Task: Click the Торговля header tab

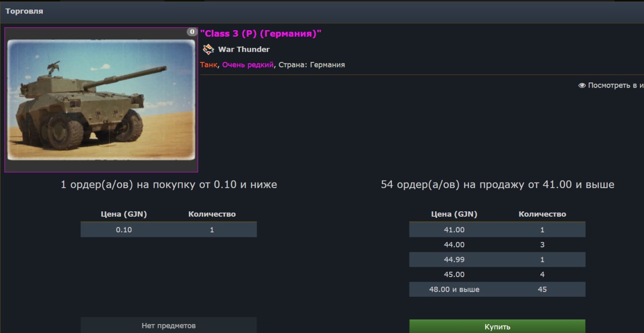Action: point(24,11)
